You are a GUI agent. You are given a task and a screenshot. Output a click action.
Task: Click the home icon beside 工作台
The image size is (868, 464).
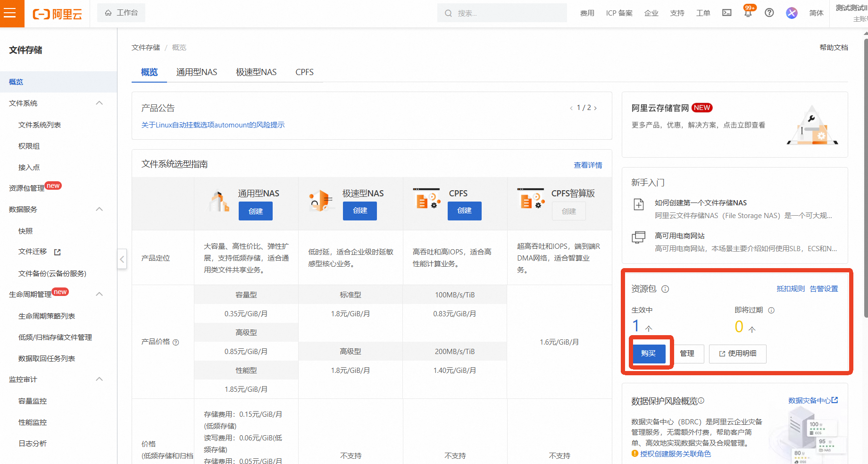[x=108, y=13]
